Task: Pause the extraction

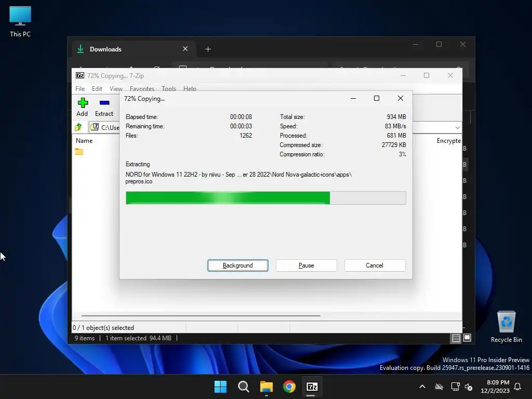Action: click(x=307, y=265)
